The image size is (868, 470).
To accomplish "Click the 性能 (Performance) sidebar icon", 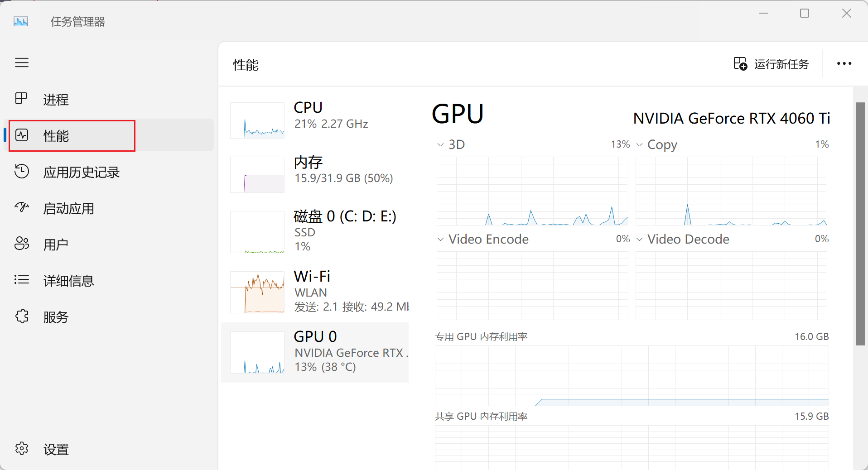I will (x=22, y=135).
